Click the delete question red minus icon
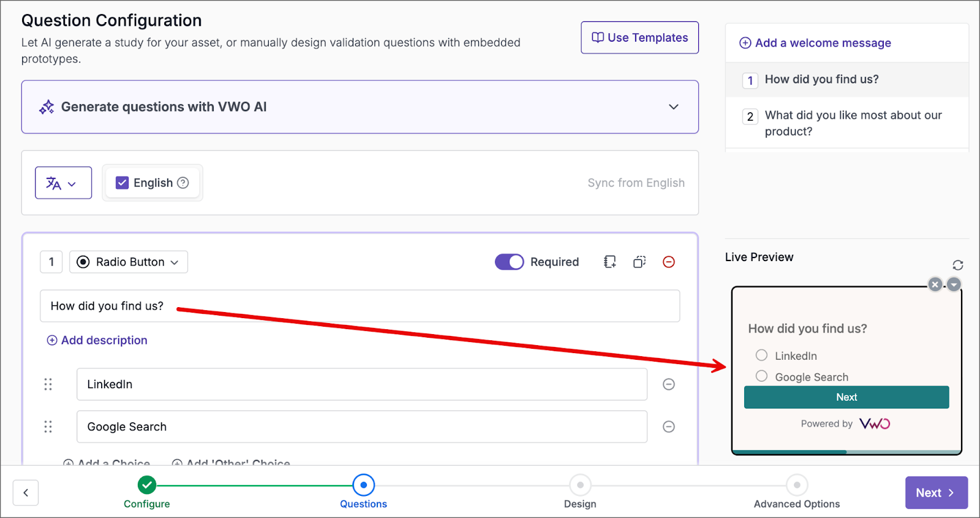This screenshot has width=980, height=518. click(669, 262)
